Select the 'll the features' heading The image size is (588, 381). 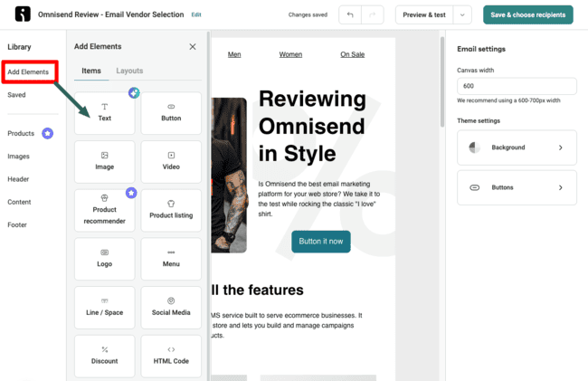point(257,290)
